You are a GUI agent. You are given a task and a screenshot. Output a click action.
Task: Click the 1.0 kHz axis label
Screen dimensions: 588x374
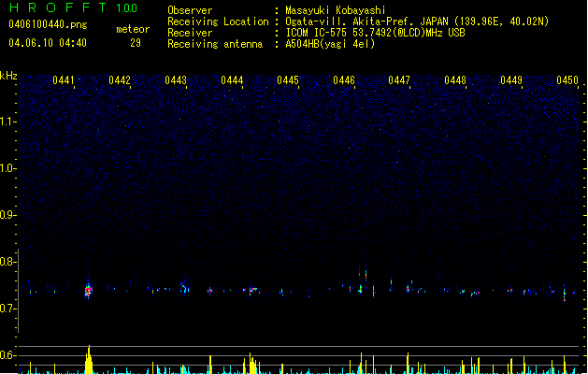8,168
